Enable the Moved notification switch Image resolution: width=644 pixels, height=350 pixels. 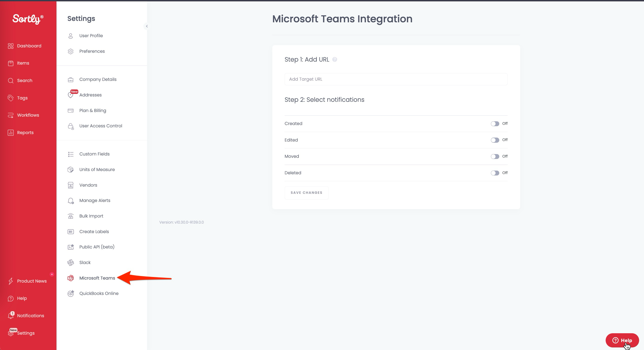pyautogui.click(x=495, y=156)
